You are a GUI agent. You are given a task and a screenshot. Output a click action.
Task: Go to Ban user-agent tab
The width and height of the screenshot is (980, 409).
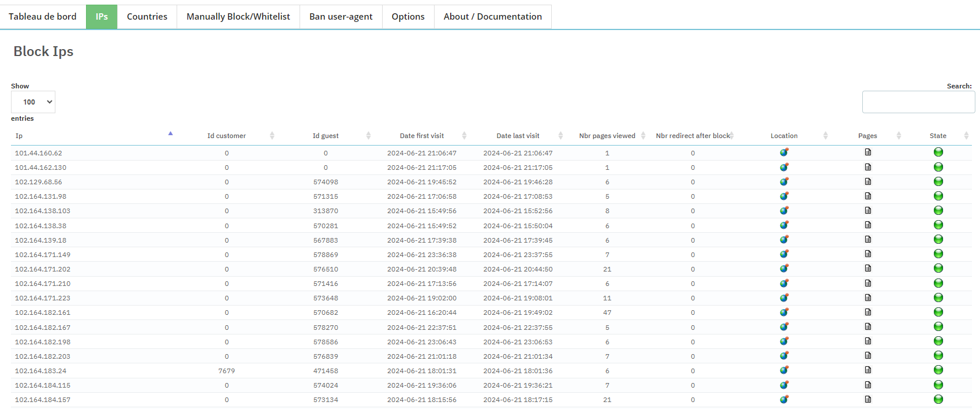[x=341, y=17]
